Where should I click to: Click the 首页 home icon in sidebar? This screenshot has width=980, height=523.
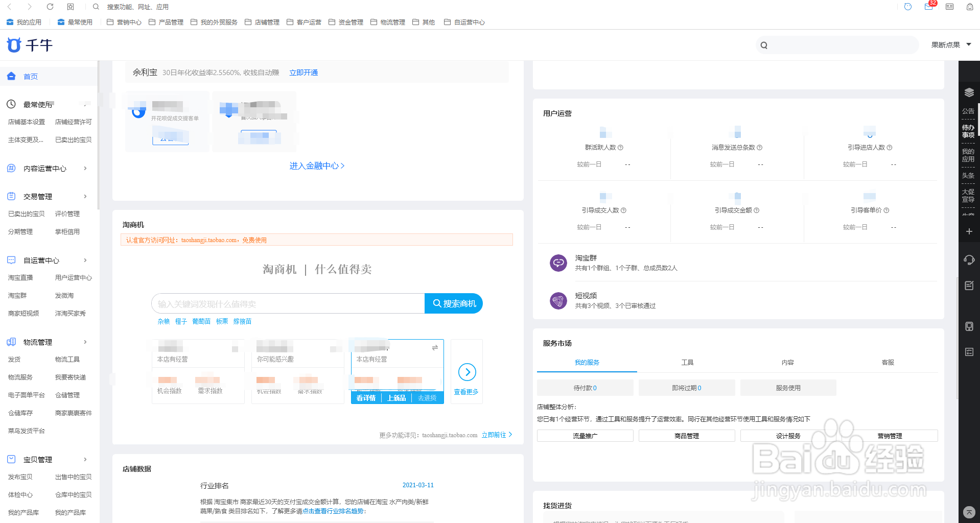pyautogui.click(x=11, y=76)
